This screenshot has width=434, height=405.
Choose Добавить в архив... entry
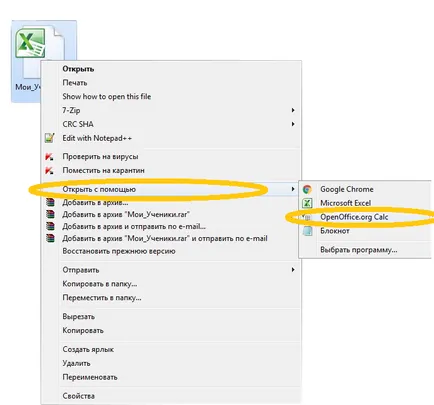(x=95, y=203)
